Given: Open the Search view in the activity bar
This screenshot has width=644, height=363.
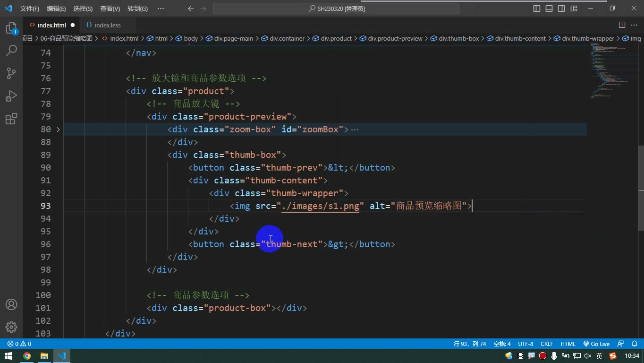Looking at the screenshot, I should 11,51.
